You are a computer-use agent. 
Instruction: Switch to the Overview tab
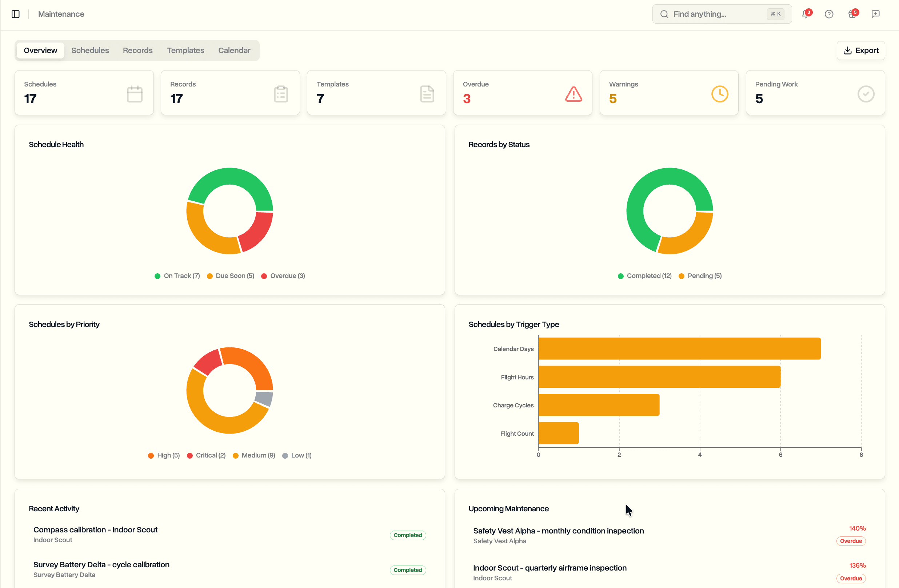40,51
